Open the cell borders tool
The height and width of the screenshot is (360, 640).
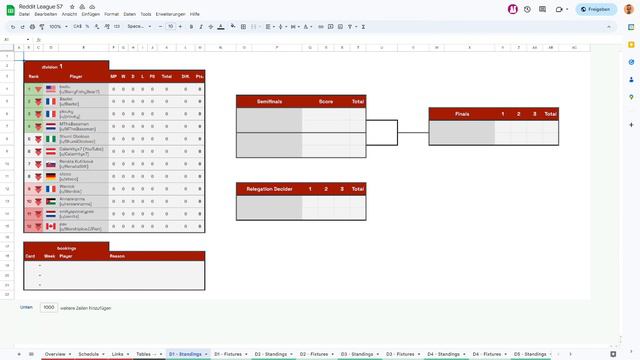click(243, 27)
